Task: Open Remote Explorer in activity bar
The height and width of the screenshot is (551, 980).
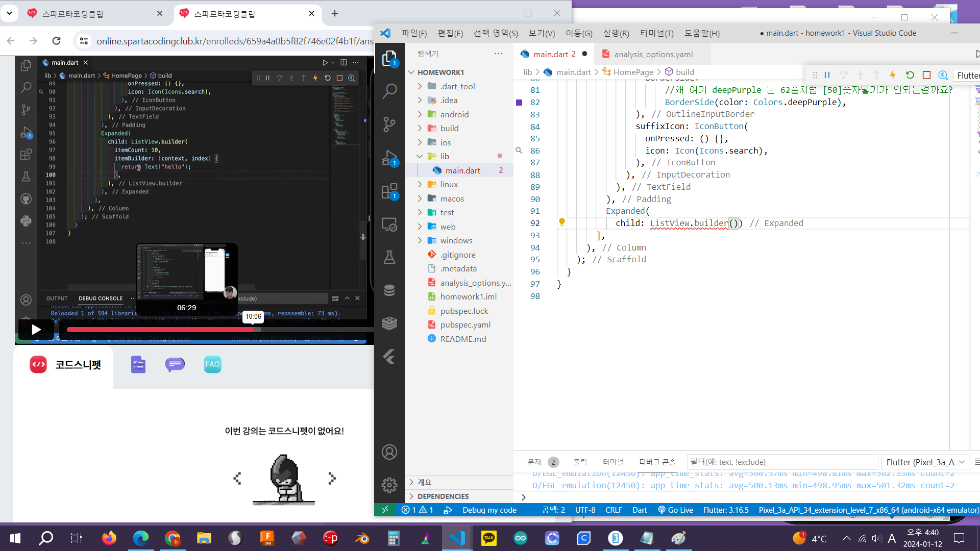Action: click(x=389, y=224)
